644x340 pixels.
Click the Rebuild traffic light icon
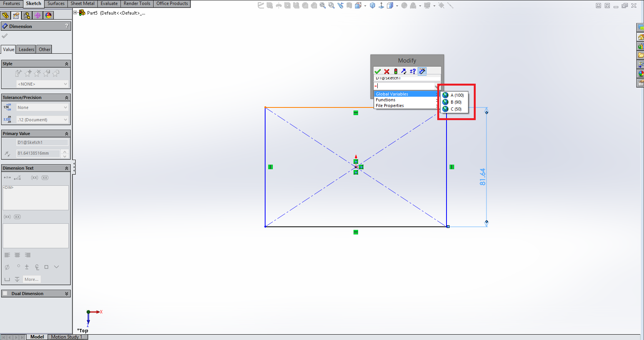[x=395, y=71]
